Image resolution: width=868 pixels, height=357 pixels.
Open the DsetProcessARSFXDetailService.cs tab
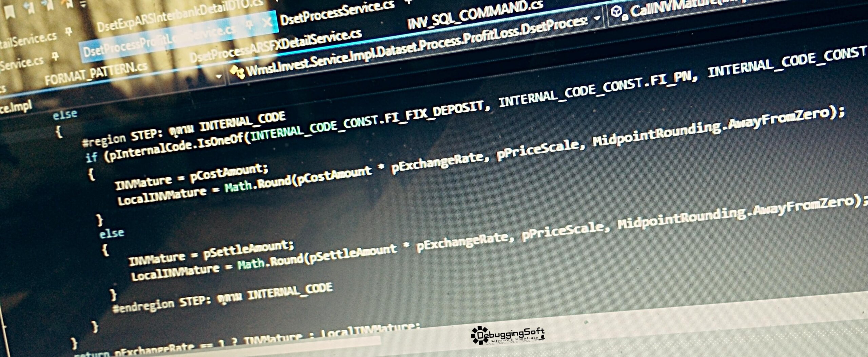pos(275,46)
